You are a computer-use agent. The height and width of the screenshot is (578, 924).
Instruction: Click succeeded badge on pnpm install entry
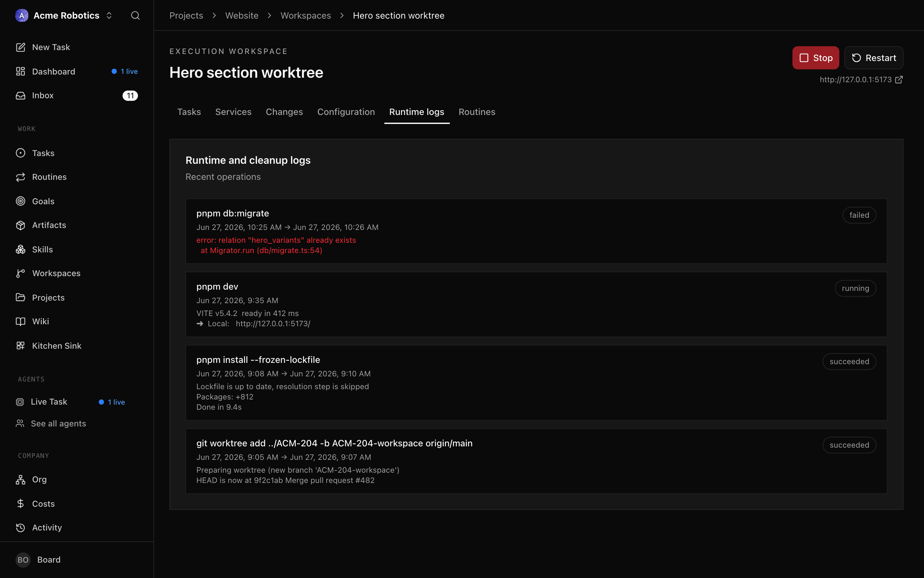[849, 362]
